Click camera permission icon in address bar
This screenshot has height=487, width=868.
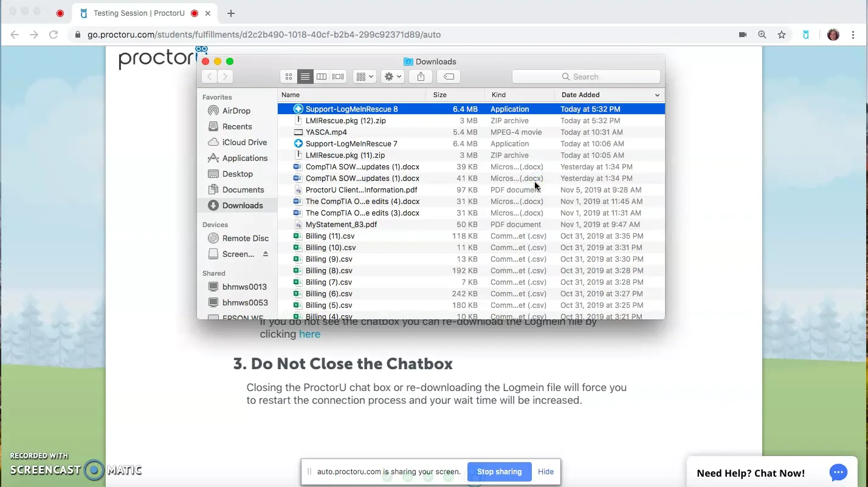click(x=742, y=35)
